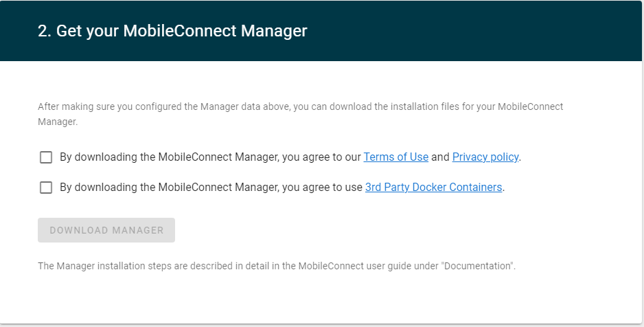The height and width of the screenshot is (327, 644).
Task: Follow the 3rd Party Docker Containers link
Action: [434, 188]
